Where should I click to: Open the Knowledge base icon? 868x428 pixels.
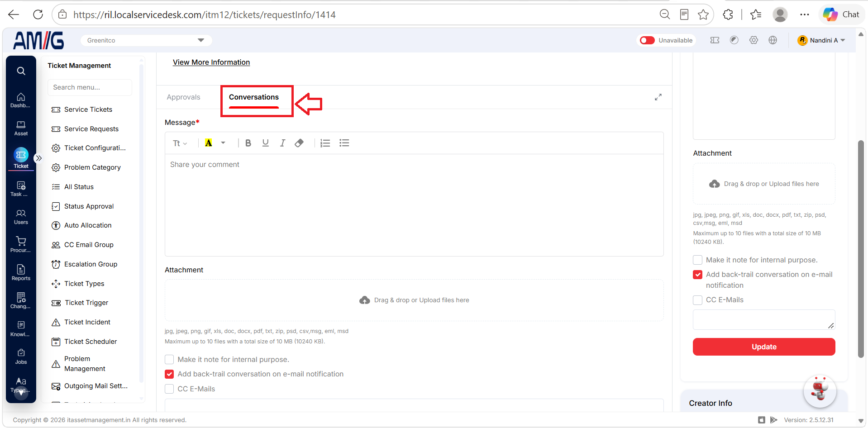pos(21,329)
